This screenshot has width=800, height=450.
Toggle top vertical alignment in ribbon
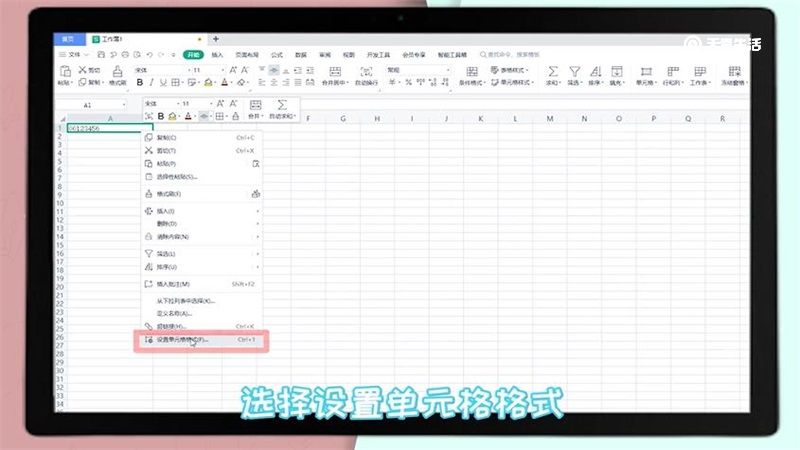coord(262,70)
